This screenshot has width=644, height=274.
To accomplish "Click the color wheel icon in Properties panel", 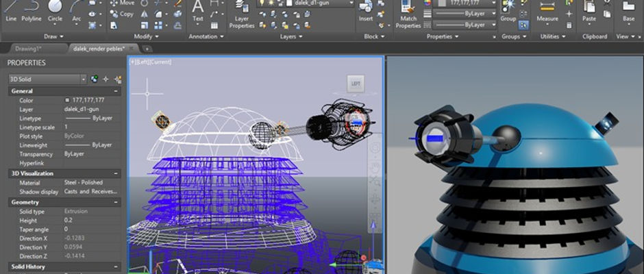I will click(428, 3).
